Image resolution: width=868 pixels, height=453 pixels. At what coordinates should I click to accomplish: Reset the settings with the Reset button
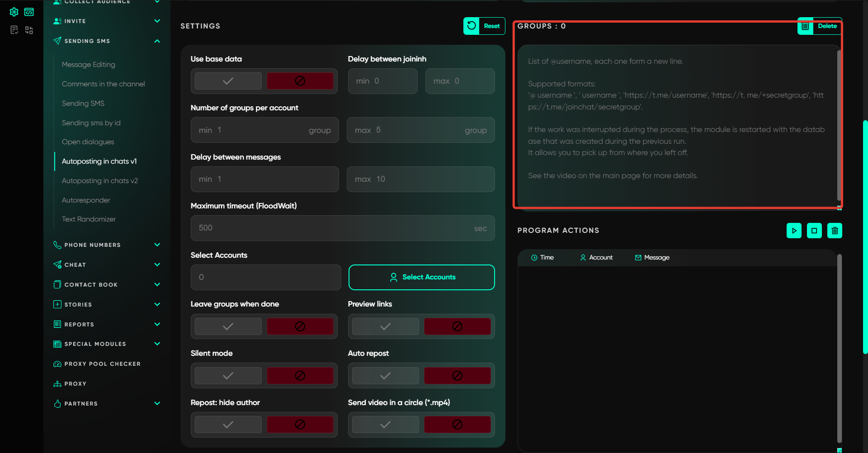484,26
